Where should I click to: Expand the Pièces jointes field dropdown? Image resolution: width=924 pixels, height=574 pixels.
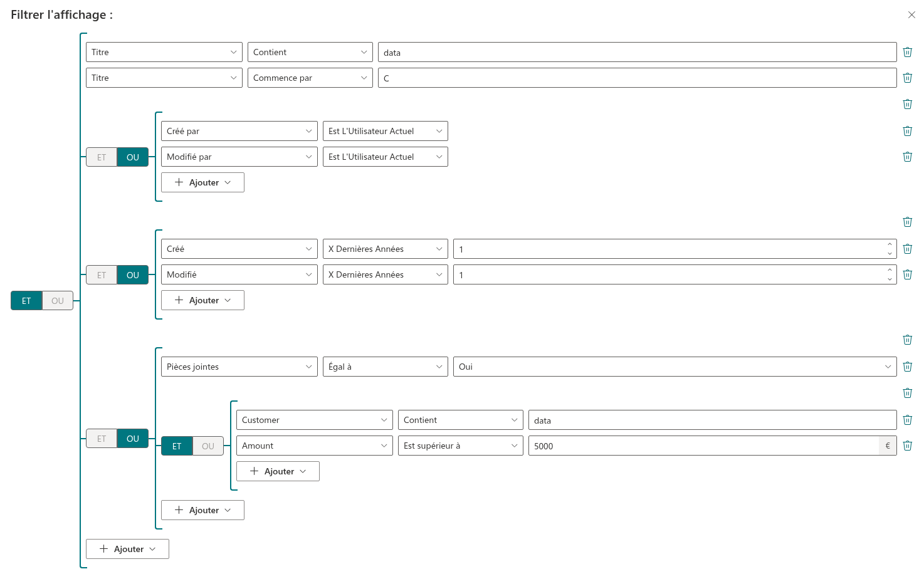(x=239, y=367)
